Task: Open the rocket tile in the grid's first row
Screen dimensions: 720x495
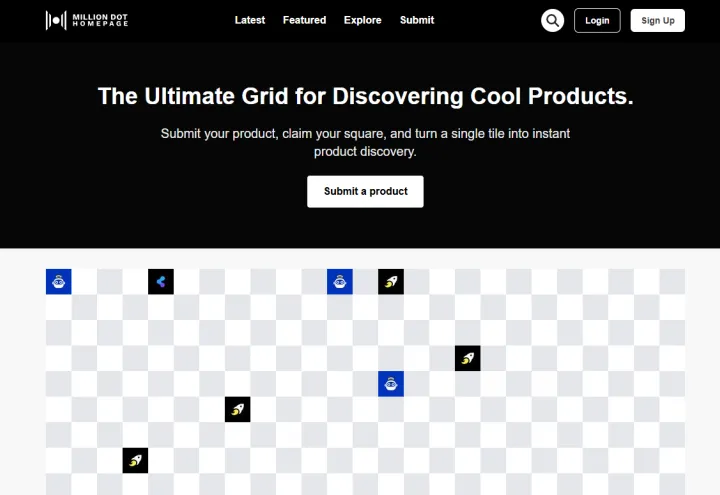Action: tap(391, 281)
